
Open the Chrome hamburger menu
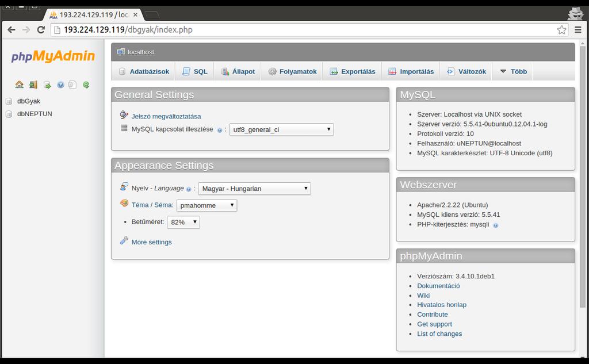(x=577, y=30)
